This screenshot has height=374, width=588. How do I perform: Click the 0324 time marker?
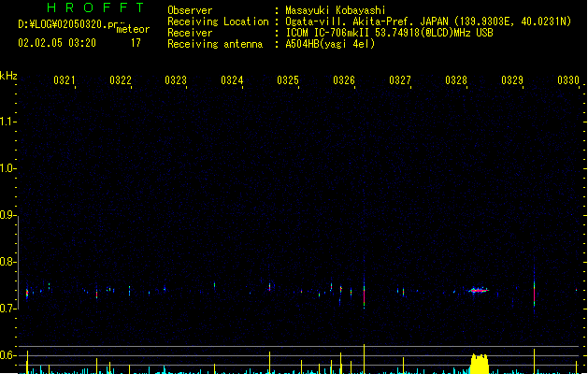232,80
